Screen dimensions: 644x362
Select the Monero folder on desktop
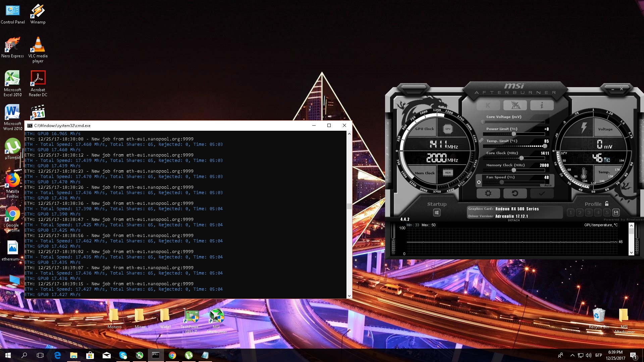pyautogui.click(x=114, y=318)
